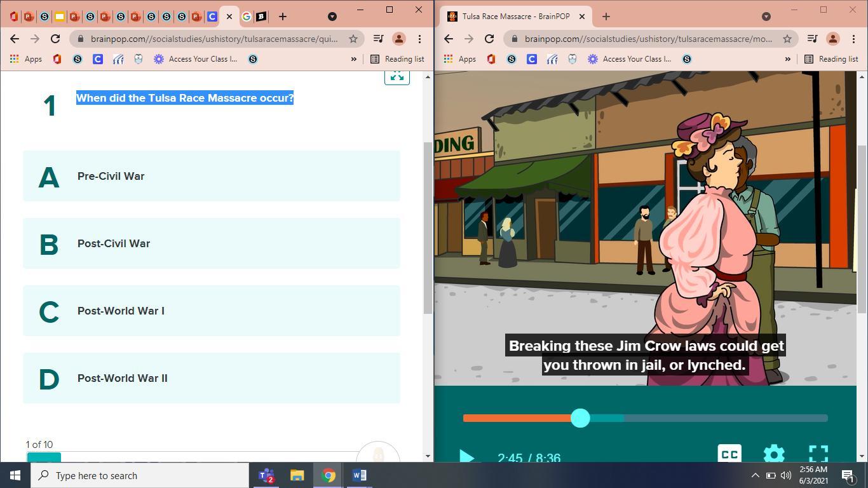868x488 pixels.
Task: Expand tab search in the right window
Action: [x=766, y=17]
